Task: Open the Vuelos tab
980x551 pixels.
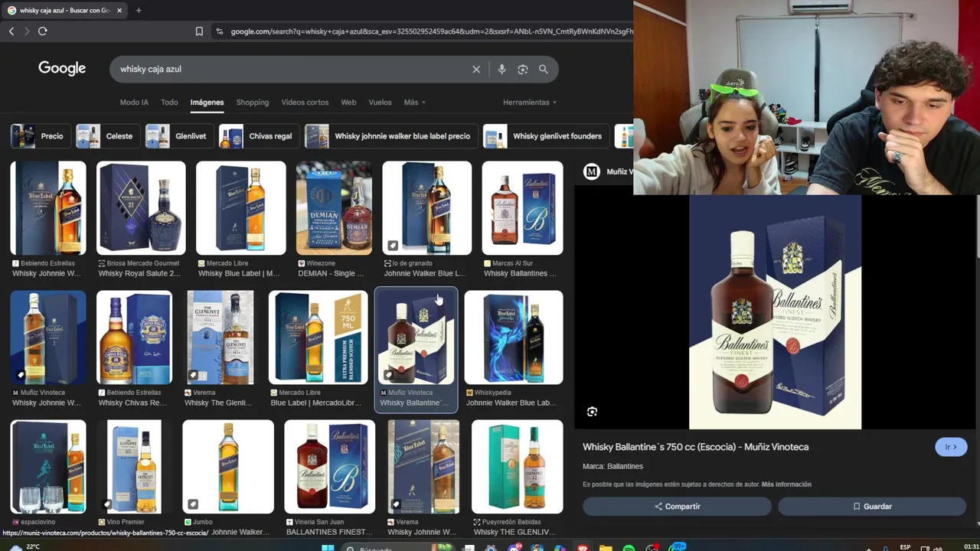Action: pos(380,102)
